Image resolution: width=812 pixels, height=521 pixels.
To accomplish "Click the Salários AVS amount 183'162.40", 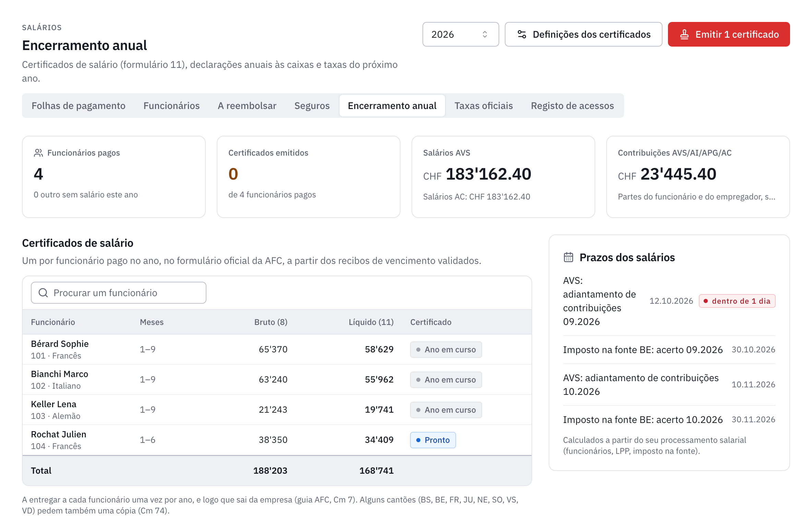I will coord(488,174).
